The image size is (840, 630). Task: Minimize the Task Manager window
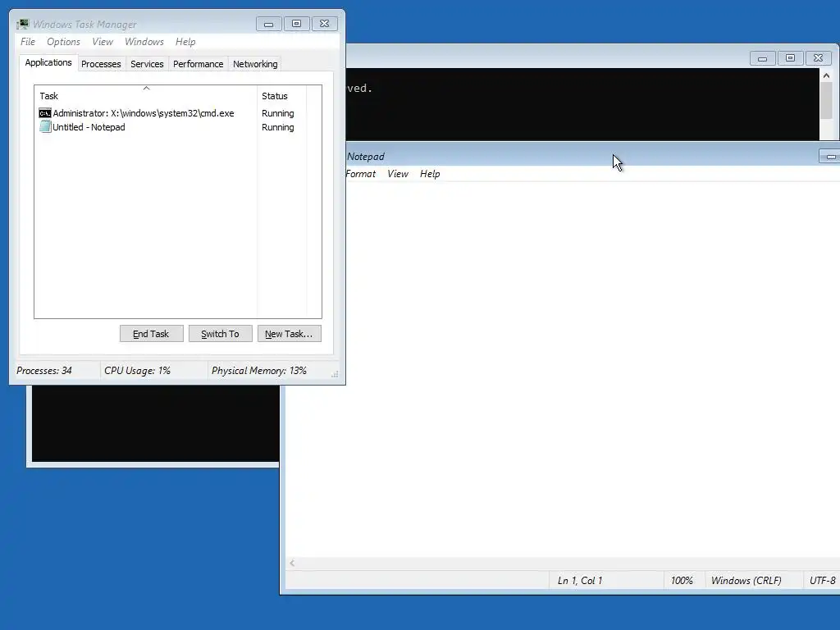click(269, 24)
